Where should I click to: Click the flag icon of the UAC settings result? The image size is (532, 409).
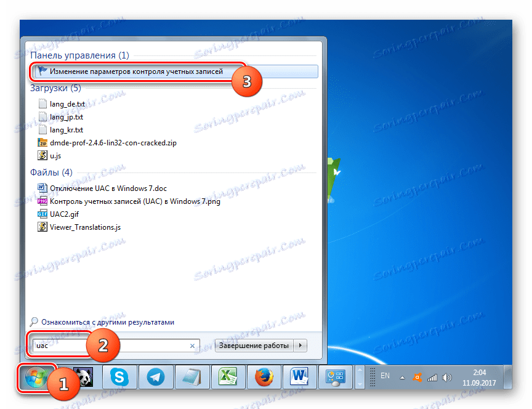point(42,71)
